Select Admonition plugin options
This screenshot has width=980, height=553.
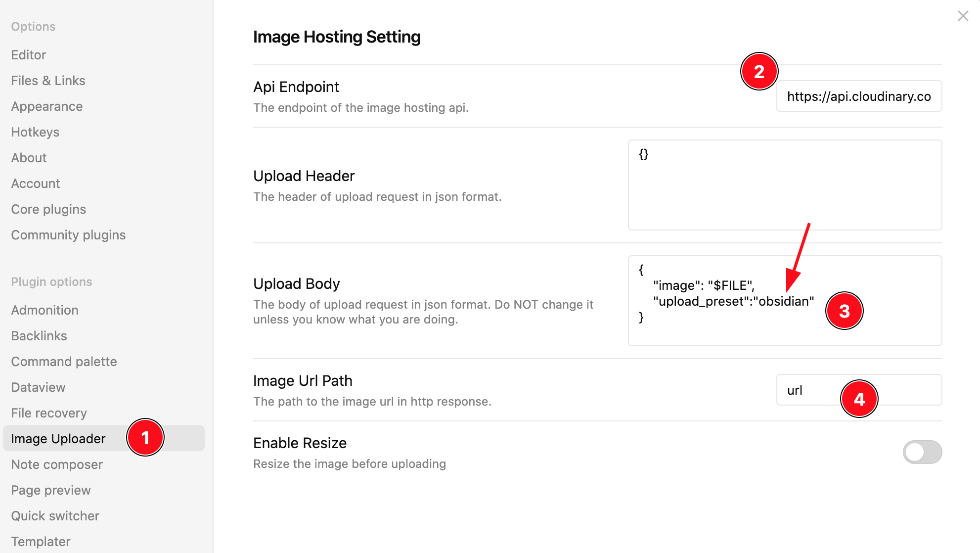pyautogui.click(x=45, y=310)
